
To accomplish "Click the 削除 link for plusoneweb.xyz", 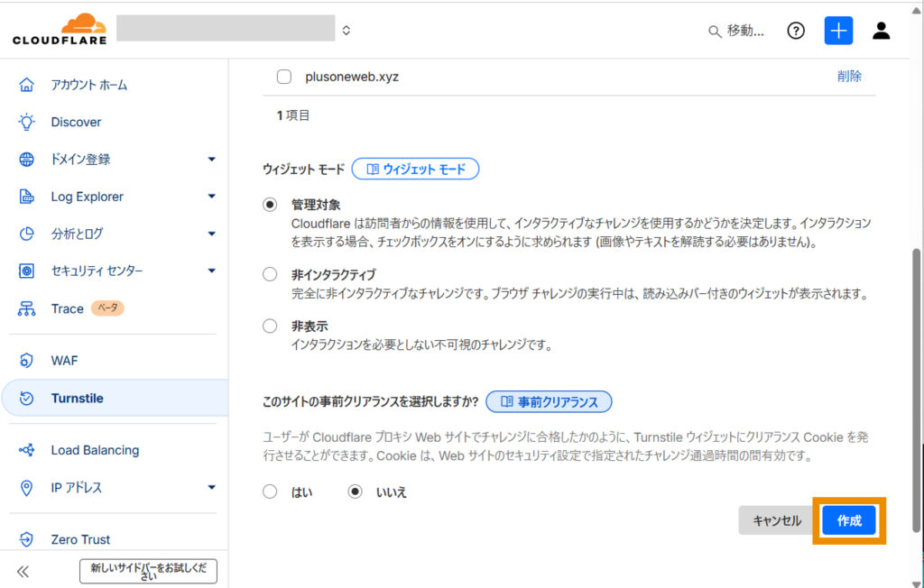I will [x=849, y=77].
